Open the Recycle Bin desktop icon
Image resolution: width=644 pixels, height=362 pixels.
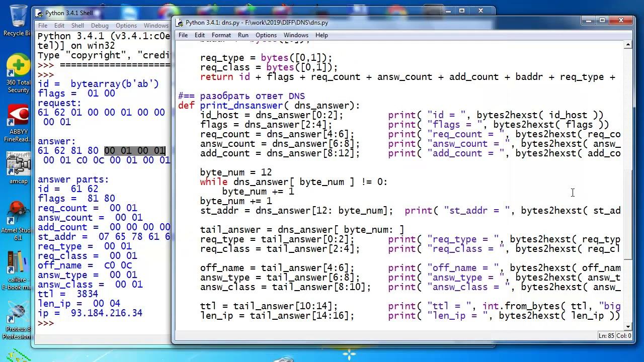pyautogui.click(x=18, y=20)
